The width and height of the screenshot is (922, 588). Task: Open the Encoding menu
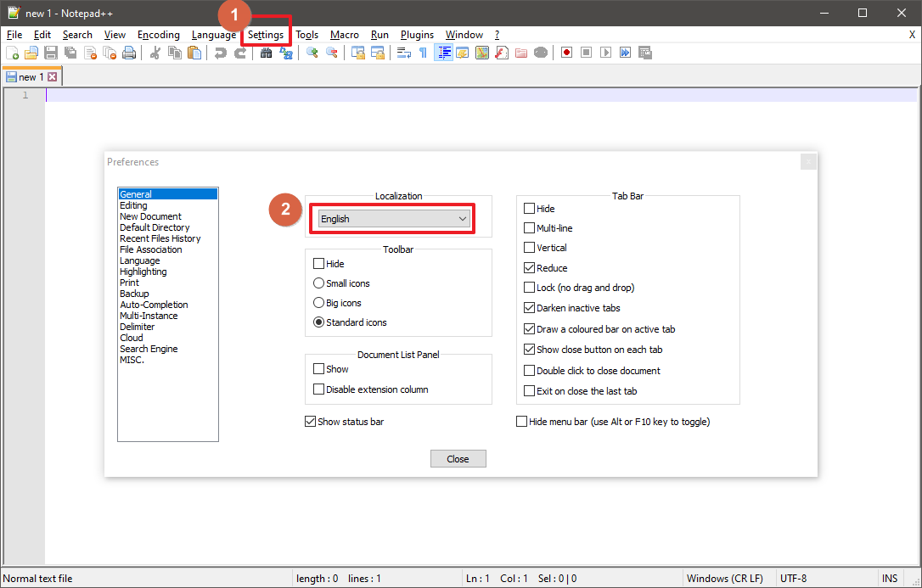158,35
